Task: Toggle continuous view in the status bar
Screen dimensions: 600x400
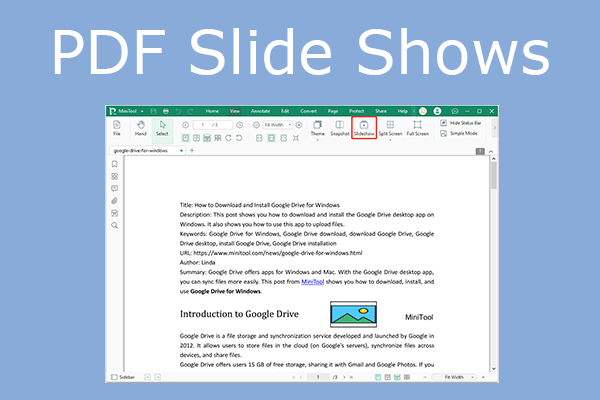Action: [x=397, y=377]
